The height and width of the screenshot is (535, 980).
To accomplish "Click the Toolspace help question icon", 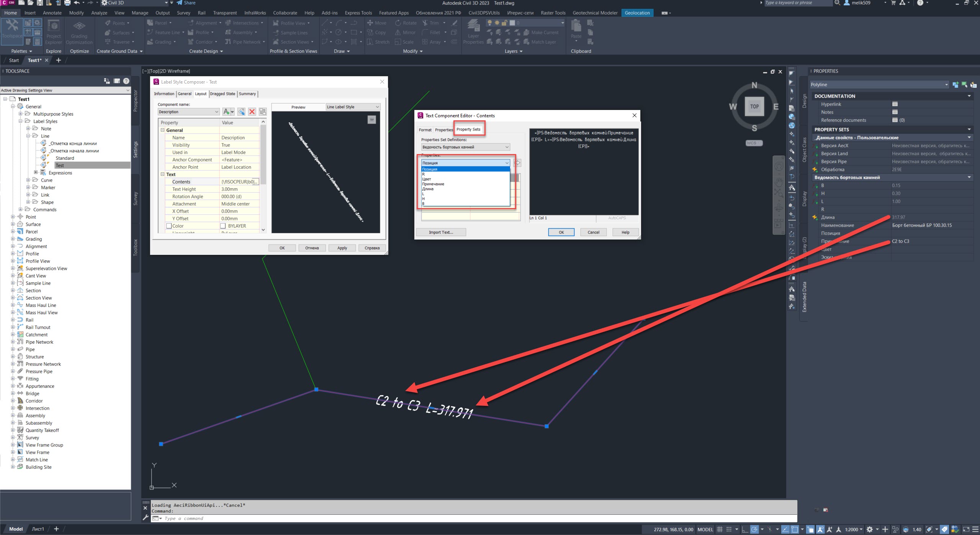I will pos(126,81).
